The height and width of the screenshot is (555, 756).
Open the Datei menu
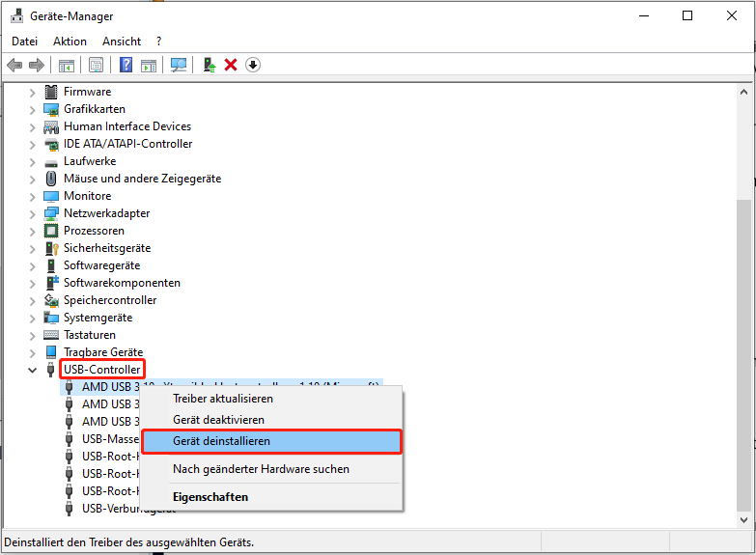pos(24,42)
